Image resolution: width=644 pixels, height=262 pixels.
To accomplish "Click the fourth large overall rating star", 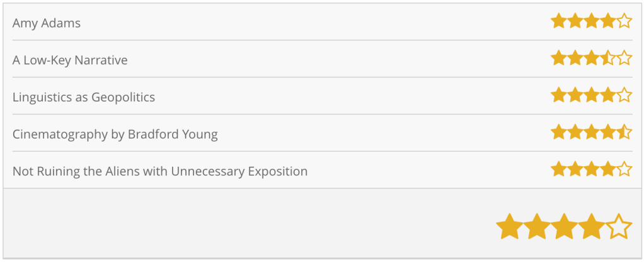I will tap(591, 227).
